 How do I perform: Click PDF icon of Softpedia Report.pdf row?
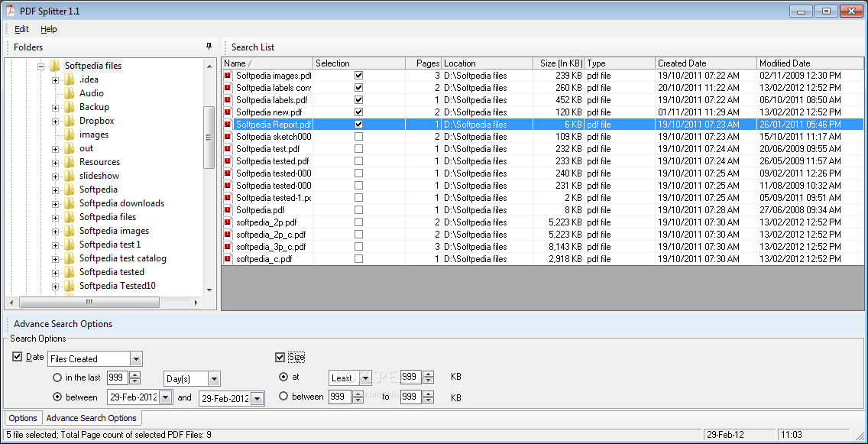coord(228,124)
